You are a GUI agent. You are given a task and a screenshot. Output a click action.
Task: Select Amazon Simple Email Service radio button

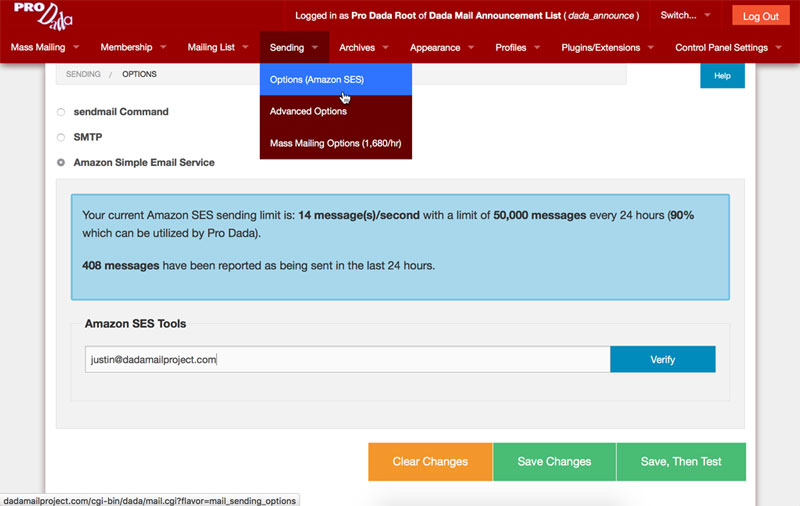coord(61,163)
